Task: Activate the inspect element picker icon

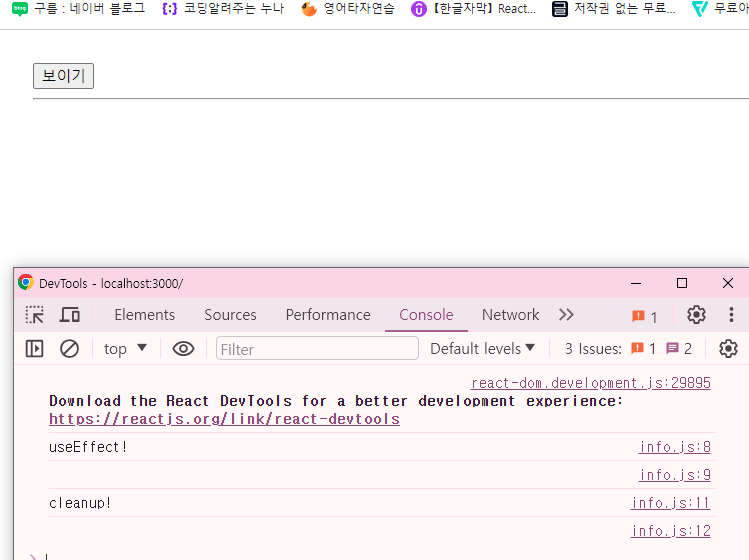Action: 34,315
